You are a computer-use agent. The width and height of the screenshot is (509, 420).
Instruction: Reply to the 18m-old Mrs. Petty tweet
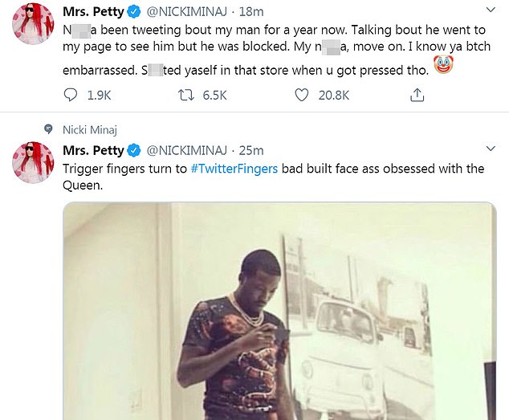71,96
